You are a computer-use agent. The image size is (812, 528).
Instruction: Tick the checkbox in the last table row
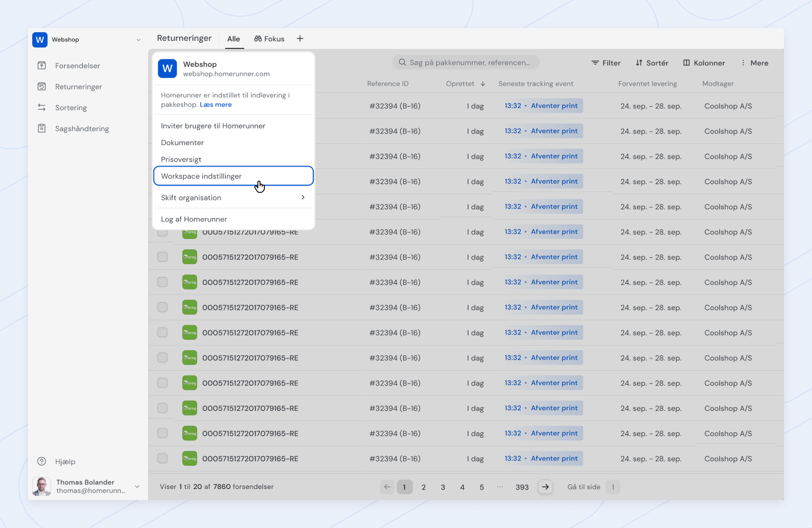pyautogui.click(x=162, y=459)
